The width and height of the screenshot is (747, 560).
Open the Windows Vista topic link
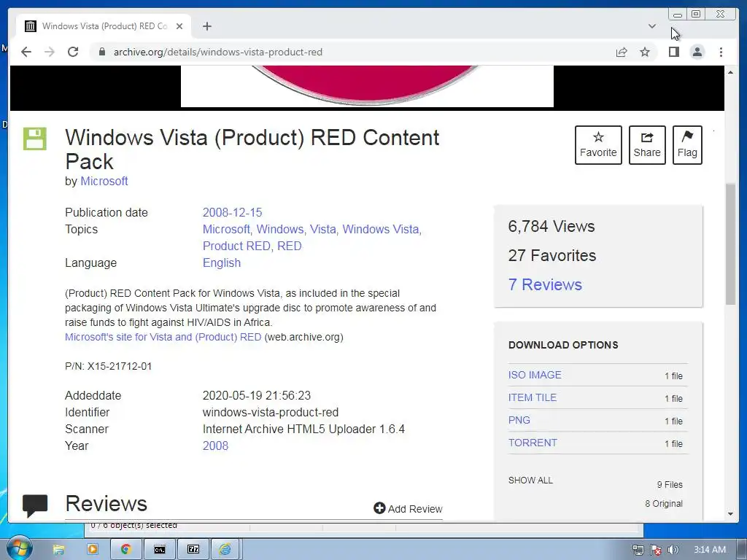click(x=381, y=229)
